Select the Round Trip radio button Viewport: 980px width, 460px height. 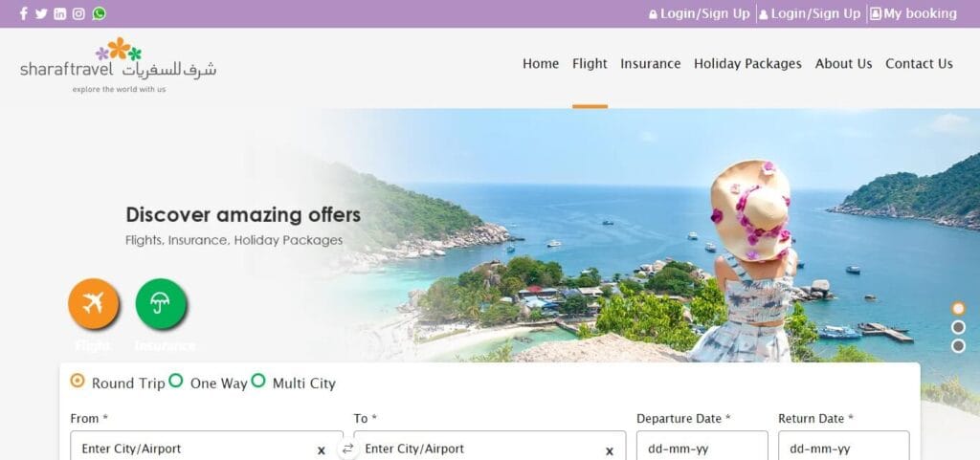coord(78,381)
